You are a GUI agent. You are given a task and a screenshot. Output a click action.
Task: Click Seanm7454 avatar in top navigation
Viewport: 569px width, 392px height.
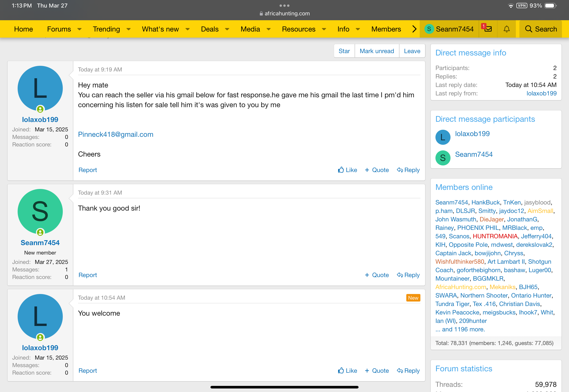point(429,29)
